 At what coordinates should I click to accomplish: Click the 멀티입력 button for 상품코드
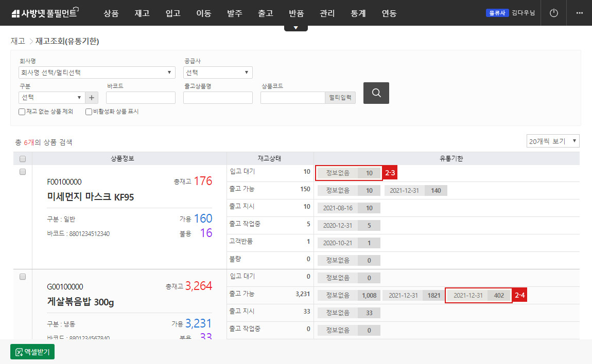340,97
